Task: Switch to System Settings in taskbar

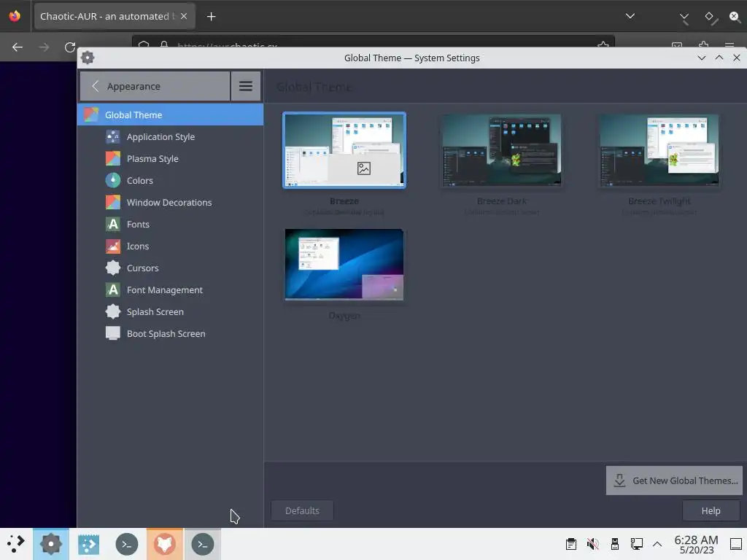Action: [51, 544]
